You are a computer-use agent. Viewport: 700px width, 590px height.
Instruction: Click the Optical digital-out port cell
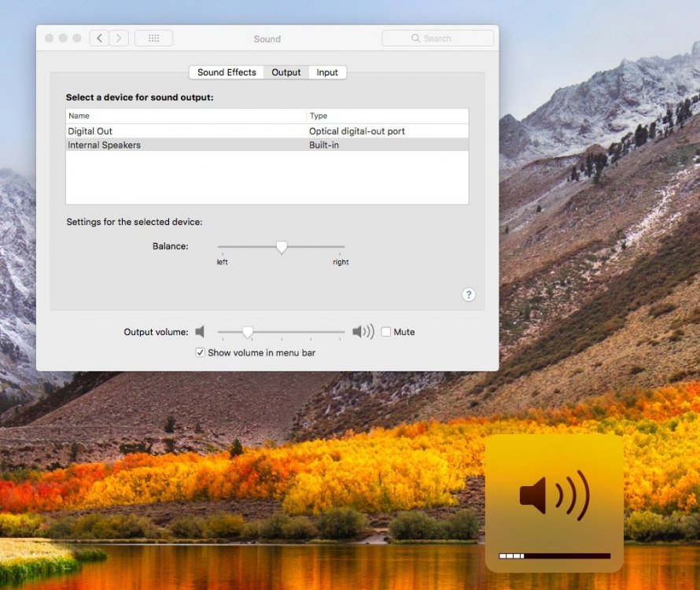point(357,131)
